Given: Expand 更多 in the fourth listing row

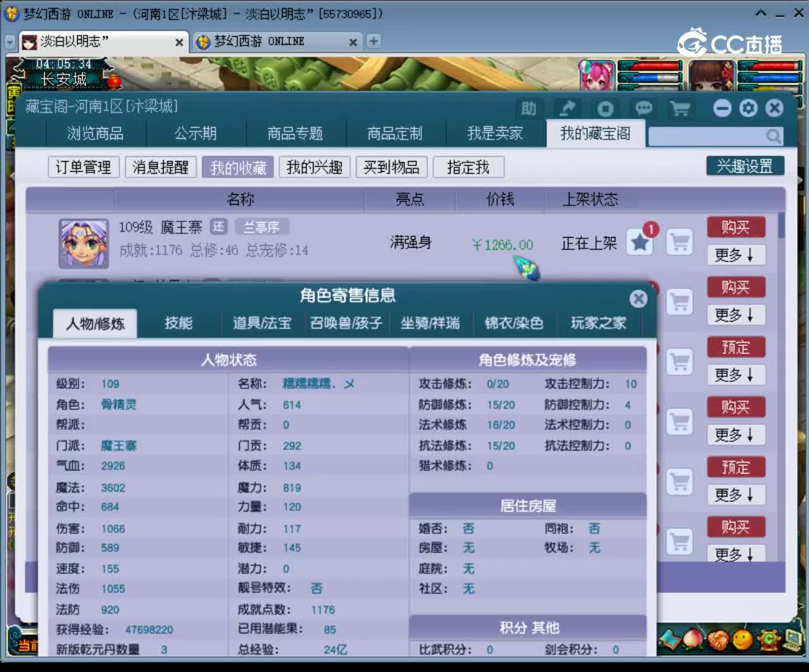Looking at the screenshot, I should coord(736,435).
